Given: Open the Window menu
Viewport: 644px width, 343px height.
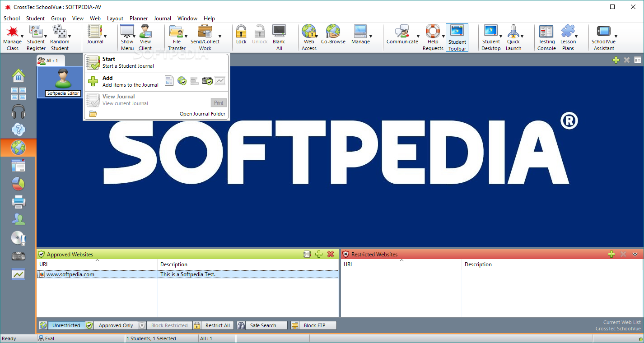Looking at the screenshot, I should tap(187, 19).
